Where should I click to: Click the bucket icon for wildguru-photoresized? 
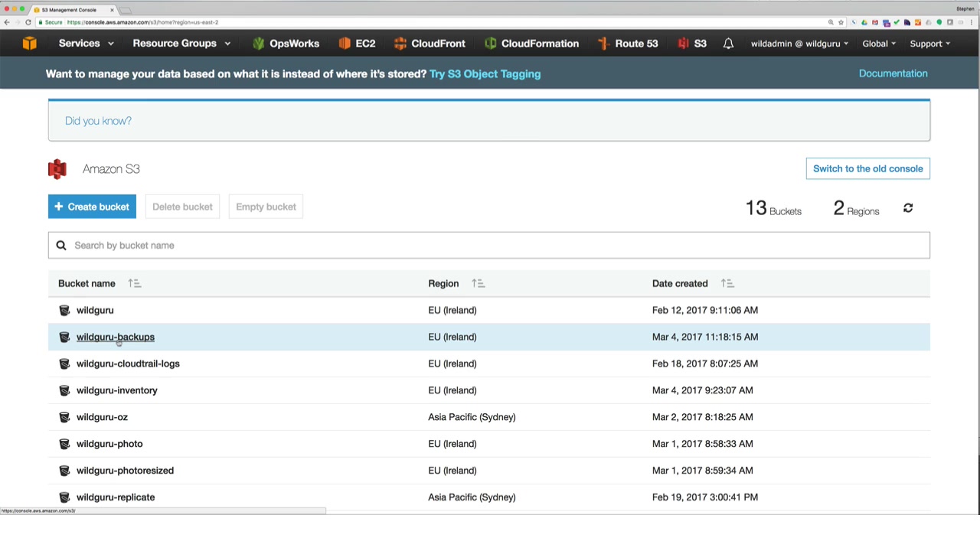64,471
